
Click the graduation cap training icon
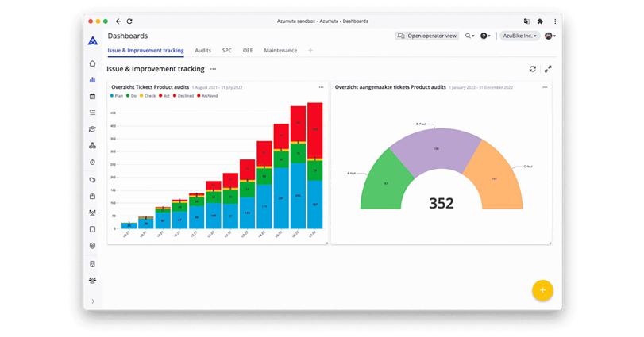click(93, 129)
